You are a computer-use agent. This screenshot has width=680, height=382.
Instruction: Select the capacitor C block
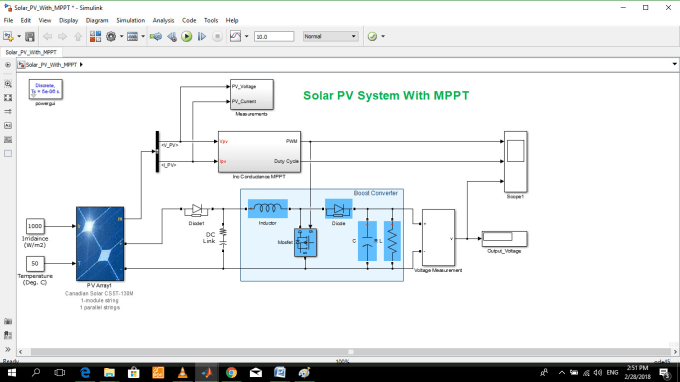point(367,241)
